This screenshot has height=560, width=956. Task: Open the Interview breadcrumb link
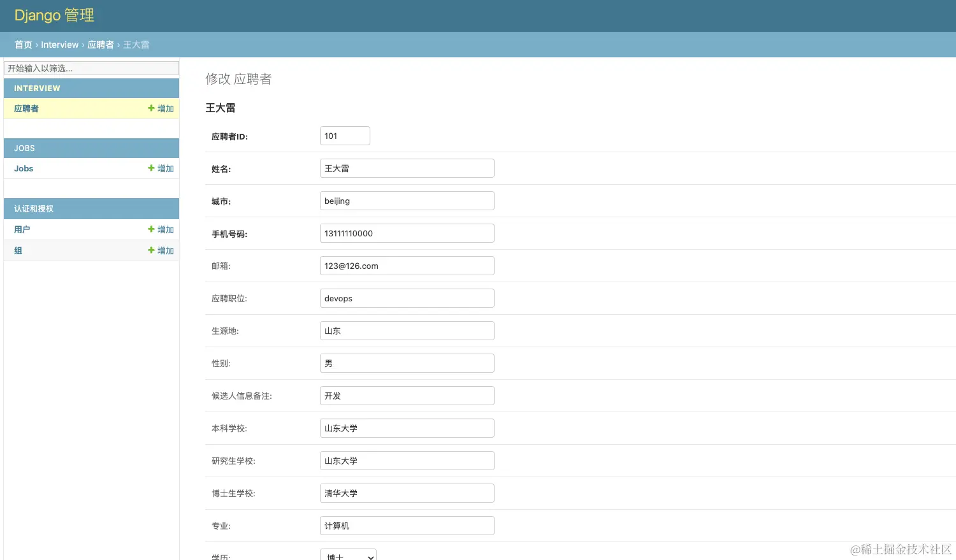60,45
